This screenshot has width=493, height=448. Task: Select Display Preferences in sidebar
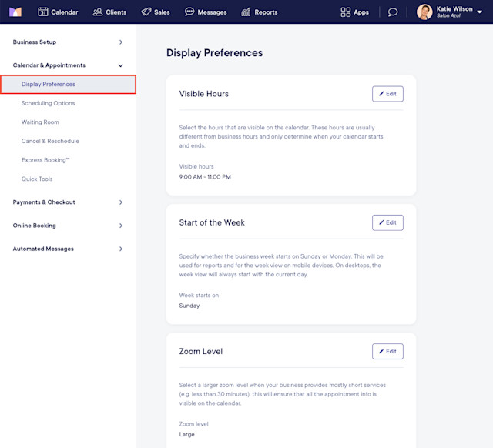(69, 84)
